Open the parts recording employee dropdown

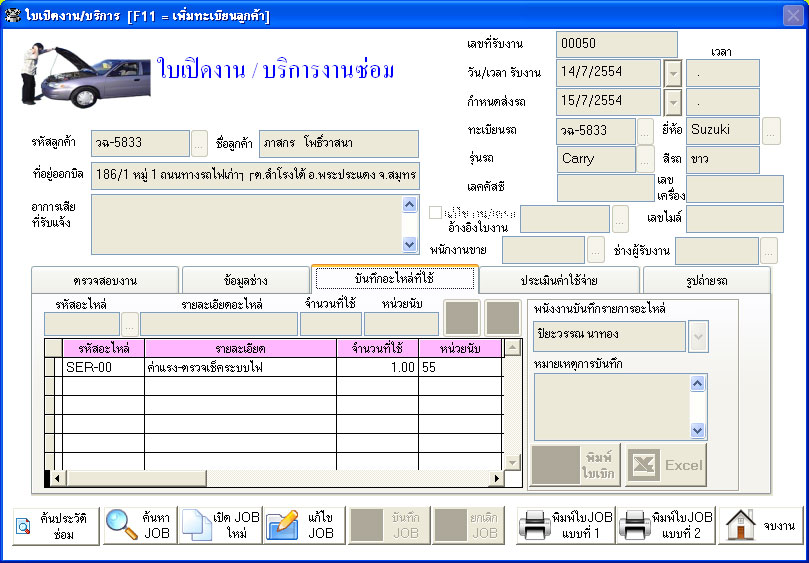tap(698, 337)
